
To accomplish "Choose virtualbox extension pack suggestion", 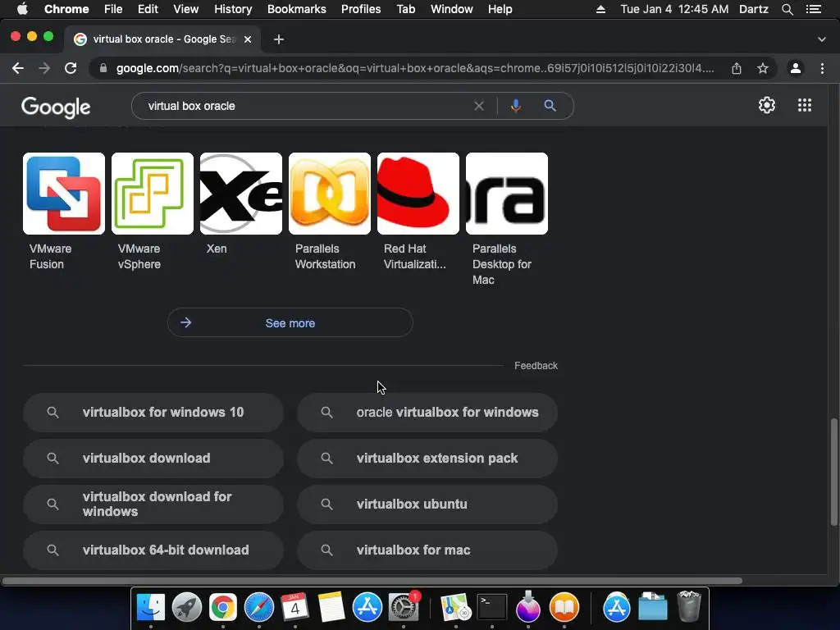I will point(427,458).
